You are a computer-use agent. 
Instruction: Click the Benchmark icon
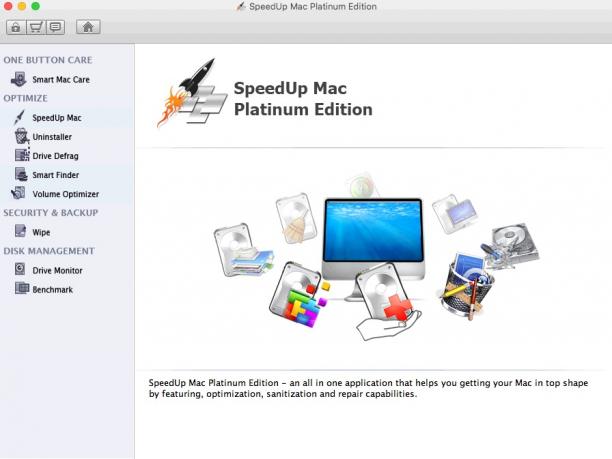tap(22, 289)
